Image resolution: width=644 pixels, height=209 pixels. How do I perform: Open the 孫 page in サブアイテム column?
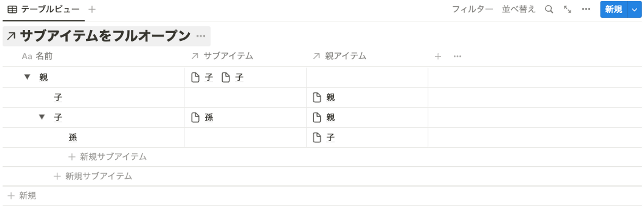(x=203, y=118)
